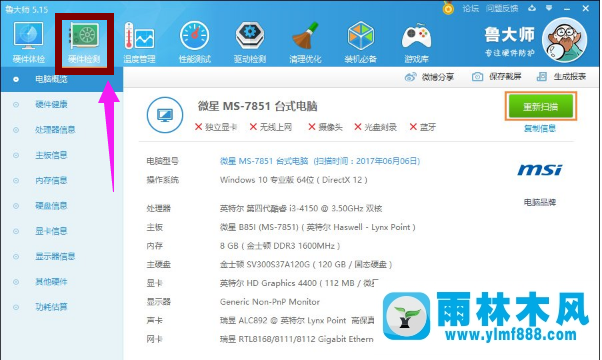The height and width of the screenshot is (360, 602).
Task: Click the 保存截屏 camera icon
Action: [x=477, y=77]
